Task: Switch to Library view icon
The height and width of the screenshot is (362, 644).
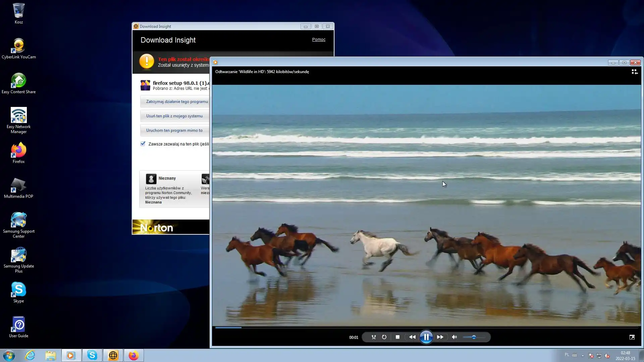Action: (635, 72)
